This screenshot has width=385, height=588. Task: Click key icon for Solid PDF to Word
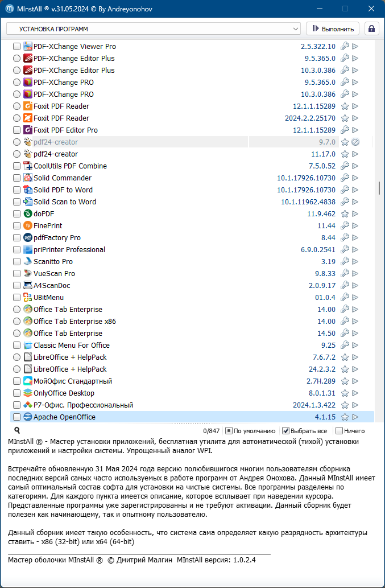tap(345, 190)
